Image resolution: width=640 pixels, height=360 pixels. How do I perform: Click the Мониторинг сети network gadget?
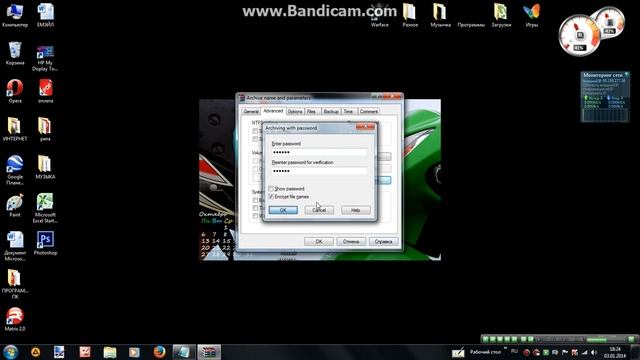point(605,97)
